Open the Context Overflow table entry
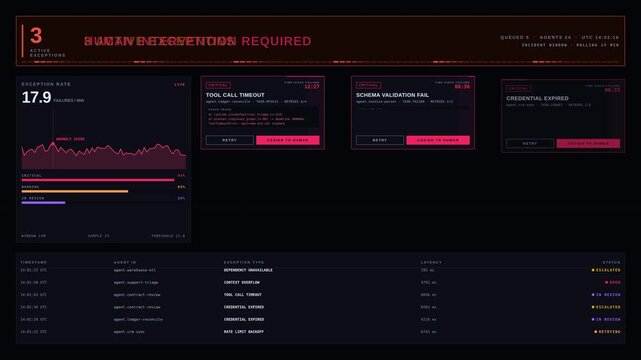Image resolution: width=641 pixels, height=360 pixels. tap(242, 282)
